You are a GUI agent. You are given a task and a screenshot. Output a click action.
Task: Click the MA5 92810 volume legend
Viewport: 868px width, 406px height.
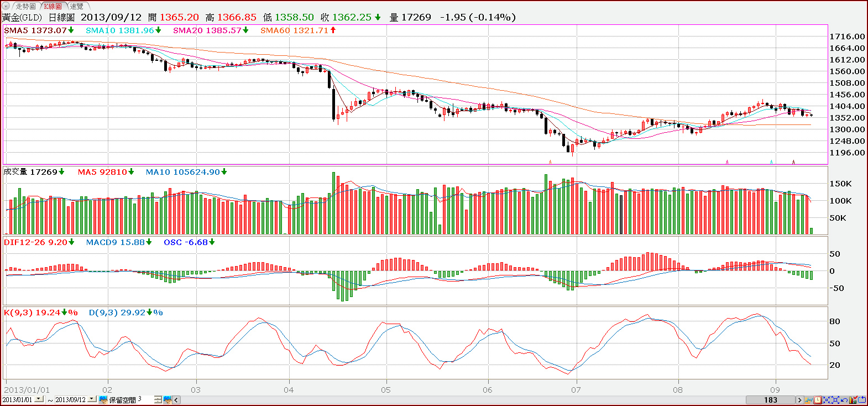pos(102,172)
